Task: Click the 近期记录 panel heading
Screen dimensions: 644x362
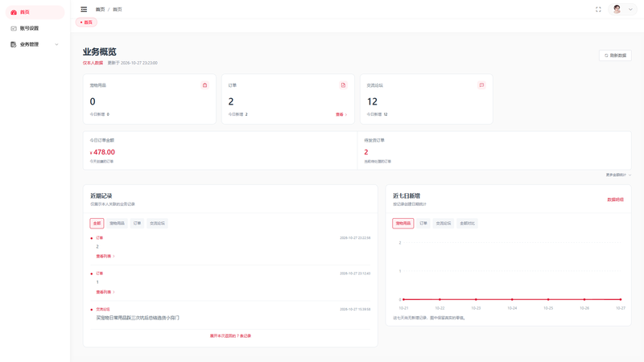Action: pyautogui.click(x=101, y=195)
